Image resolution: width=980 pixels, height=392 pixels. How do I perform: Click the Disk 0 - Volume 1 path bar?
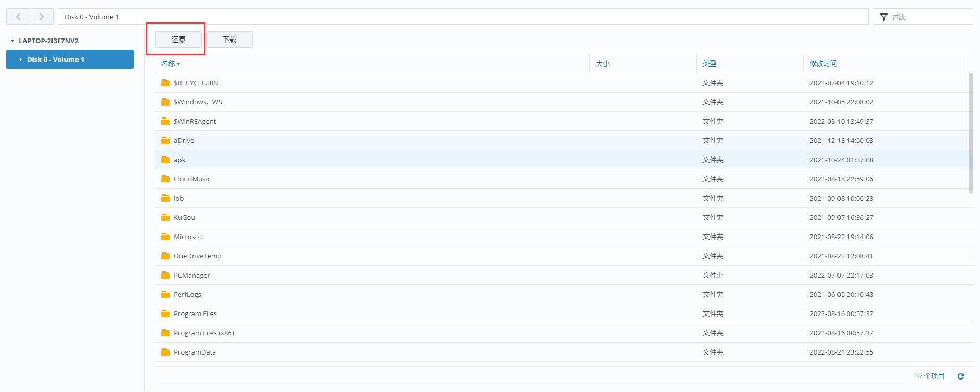click(x=463, y=17)
